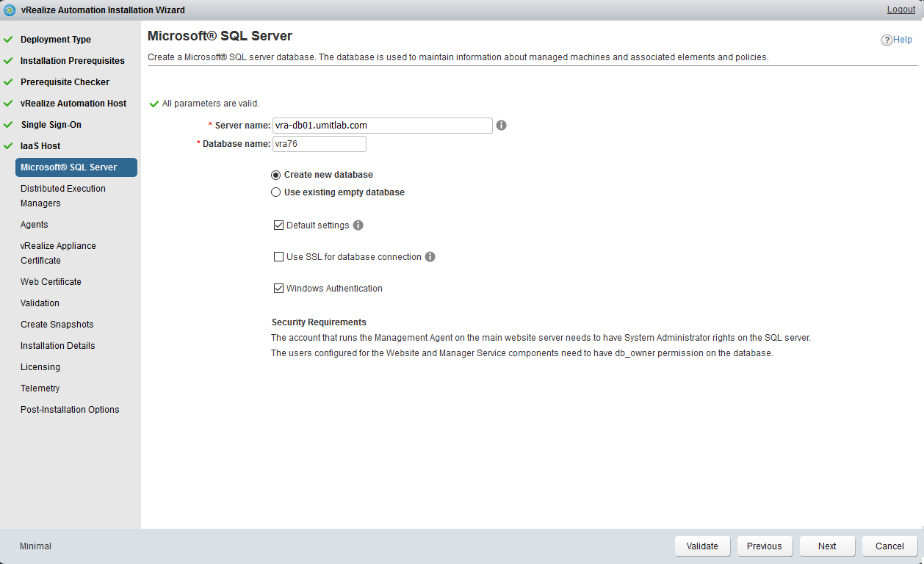Click the Help question mark icon

(887, 40)
